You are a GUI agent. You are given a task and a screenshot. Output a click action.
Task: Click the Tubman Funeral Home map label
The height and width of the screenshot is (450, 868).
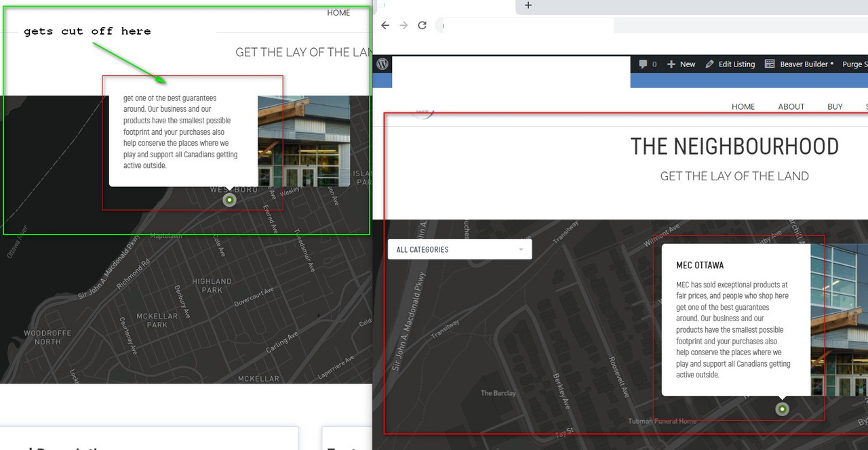662,422
